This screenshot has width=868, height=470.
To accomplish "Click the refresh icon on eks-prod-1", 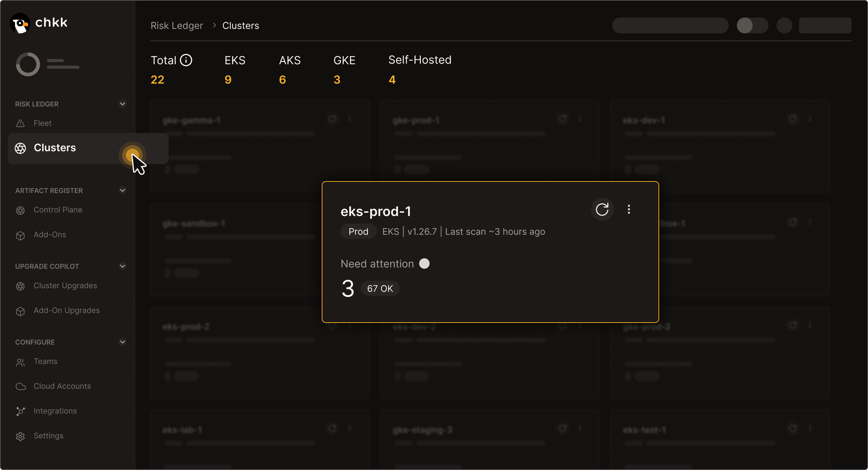I will click(602, 210).
